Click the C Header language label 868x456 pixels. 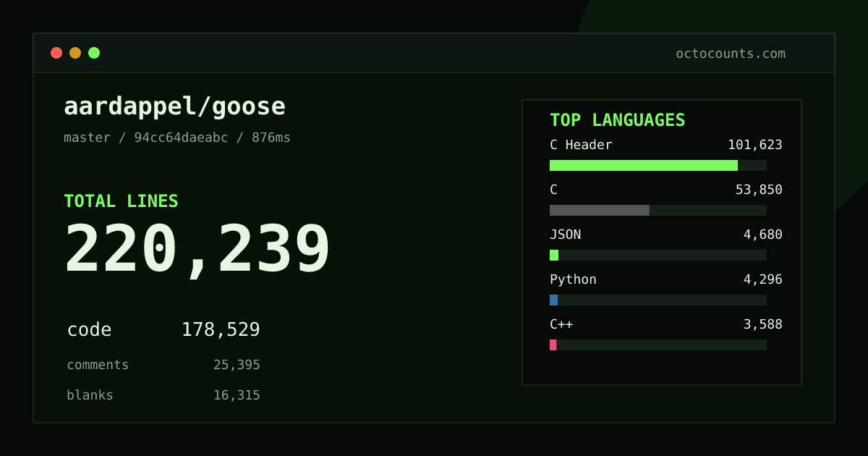tap(581, 145)
